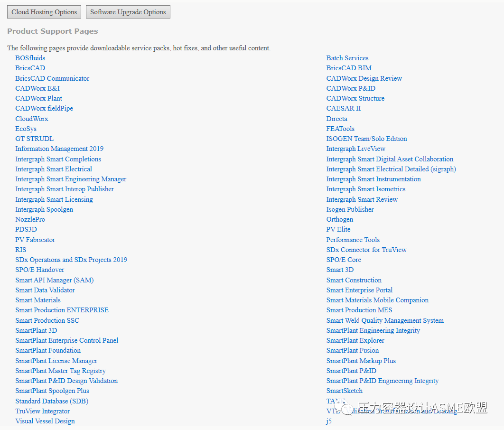Click the Software Upgrade Options button

128,12
